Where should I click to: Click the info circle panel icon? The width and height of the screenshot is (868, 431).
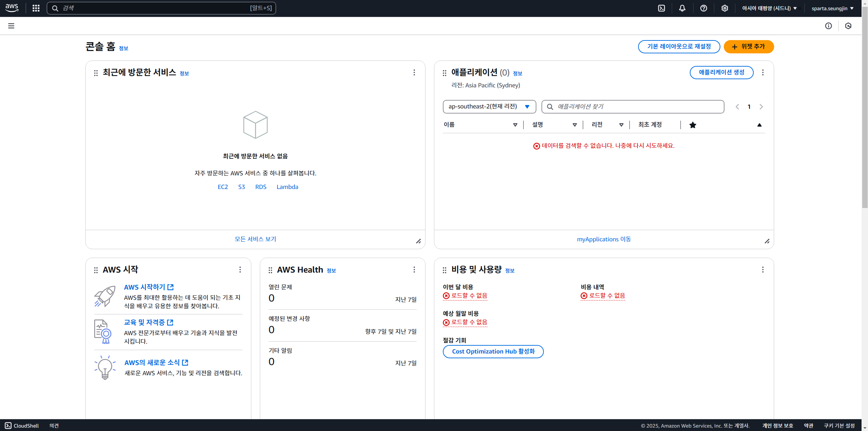click(828, 26)
